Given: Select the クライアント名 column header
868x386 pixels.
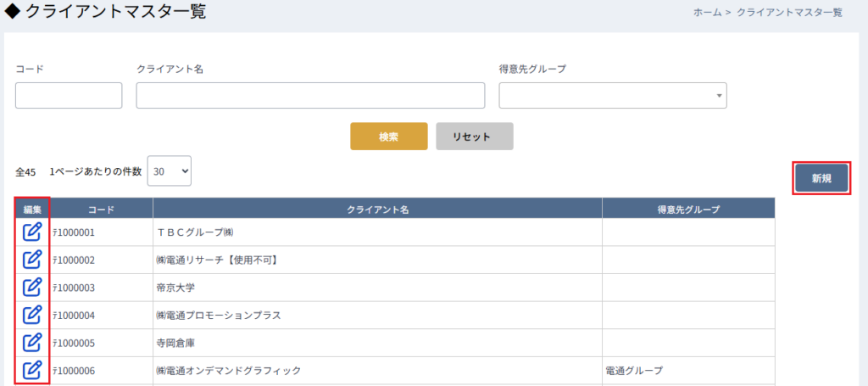Looking at the screenshot, I should [377, 209].
